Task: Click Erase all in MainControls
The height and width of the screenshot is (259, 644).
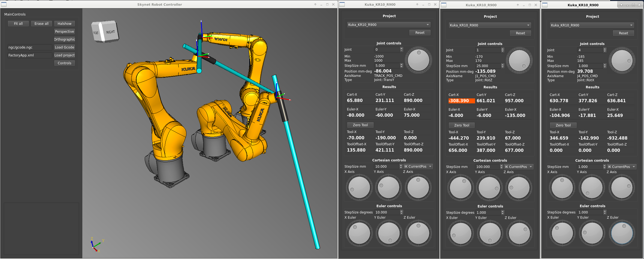Action: [x=41, y=24]
